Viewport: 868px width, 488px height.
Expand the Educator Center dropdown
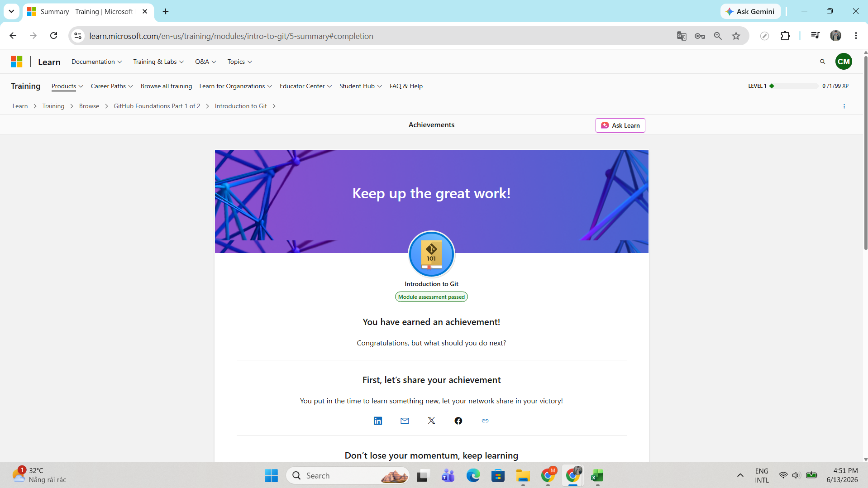coord(305,86)
